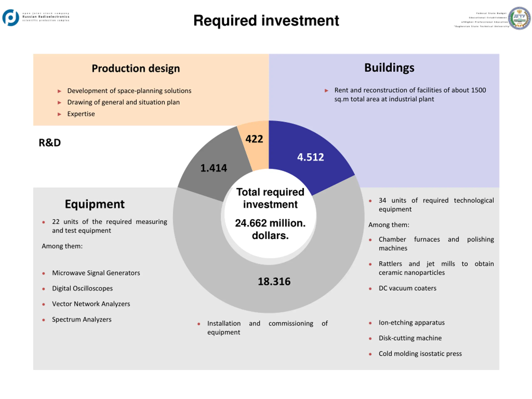Click the 'Vector Network Analyzers' list item
This screenshot has width=532, height=399.
[x=91, y=304]
